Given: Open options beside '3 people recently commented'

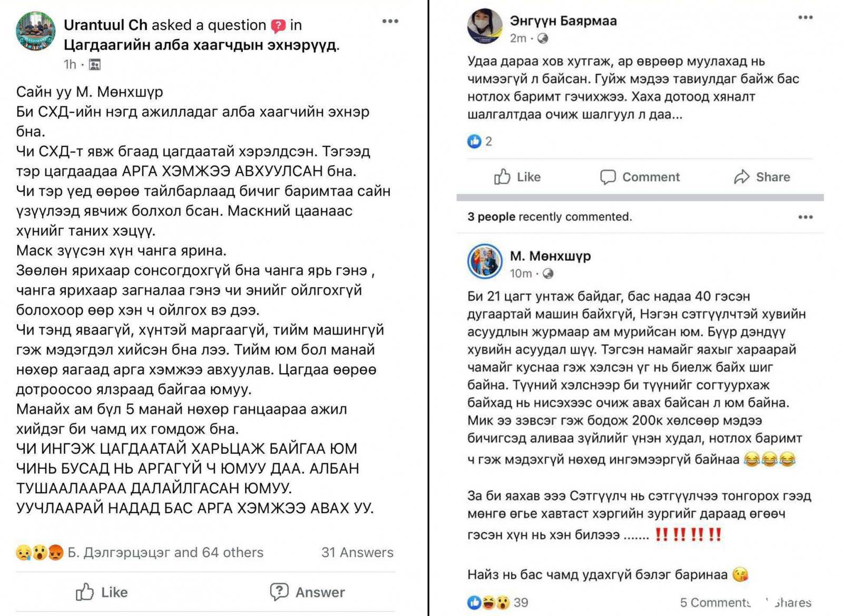Looking at the screenshot, I should tap(805, 217).
